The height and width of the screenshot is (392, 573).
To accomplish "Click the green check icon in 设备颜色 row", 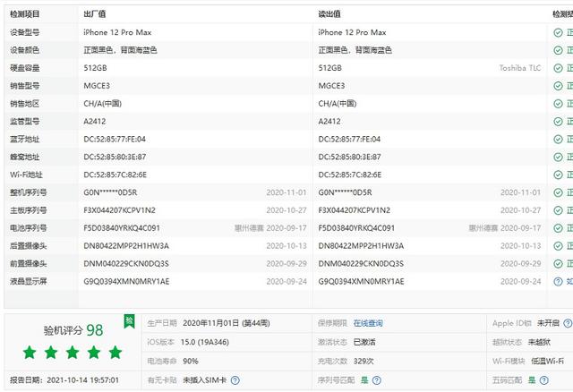I will coord(558,50).
